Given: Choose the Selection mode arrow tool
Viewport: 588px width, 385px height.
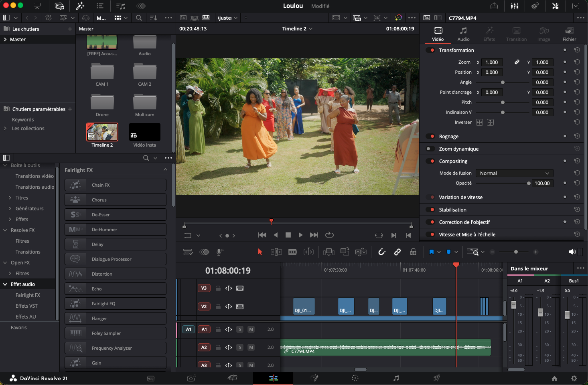Looking at the screenshot, I should click(260, 252).
